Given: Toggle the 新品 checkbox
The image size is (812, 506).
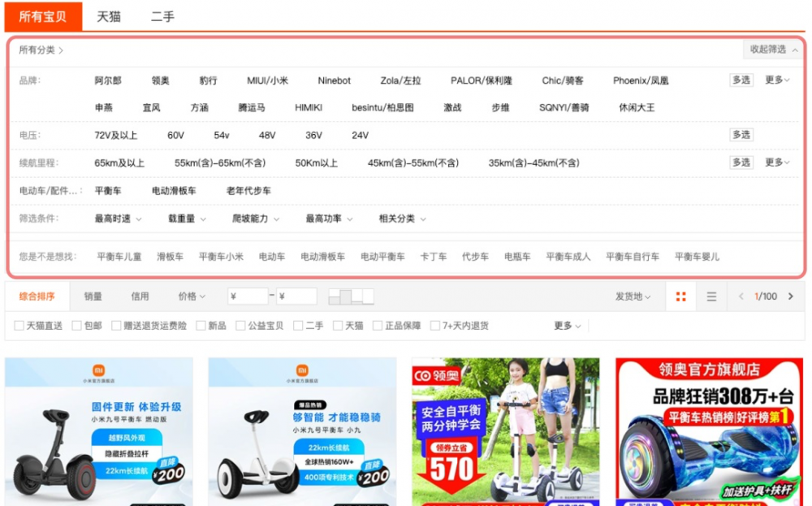Looking at the screenshot, I should (201, 325).
